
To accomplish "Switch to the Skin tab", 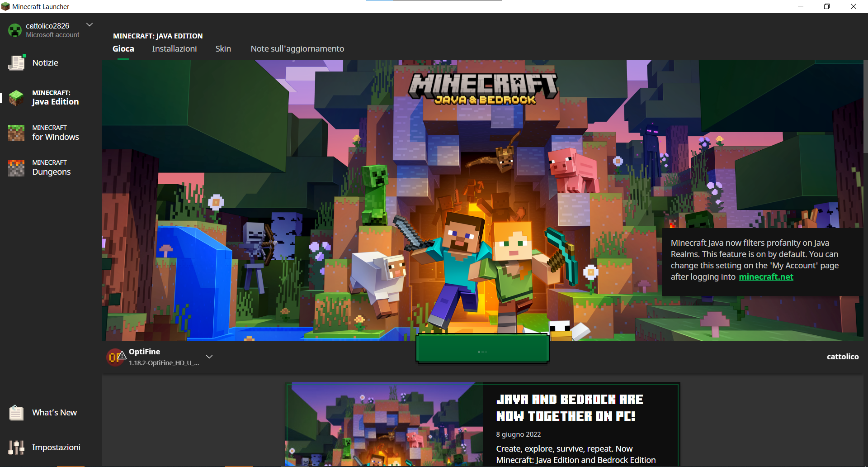I will point(223,49).
